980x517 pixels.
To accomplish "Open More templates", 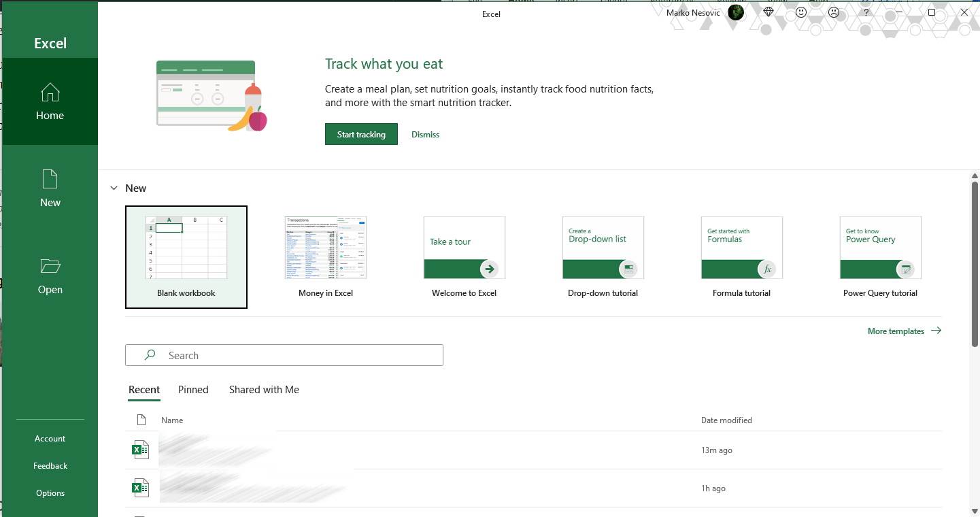I will 896,331.
